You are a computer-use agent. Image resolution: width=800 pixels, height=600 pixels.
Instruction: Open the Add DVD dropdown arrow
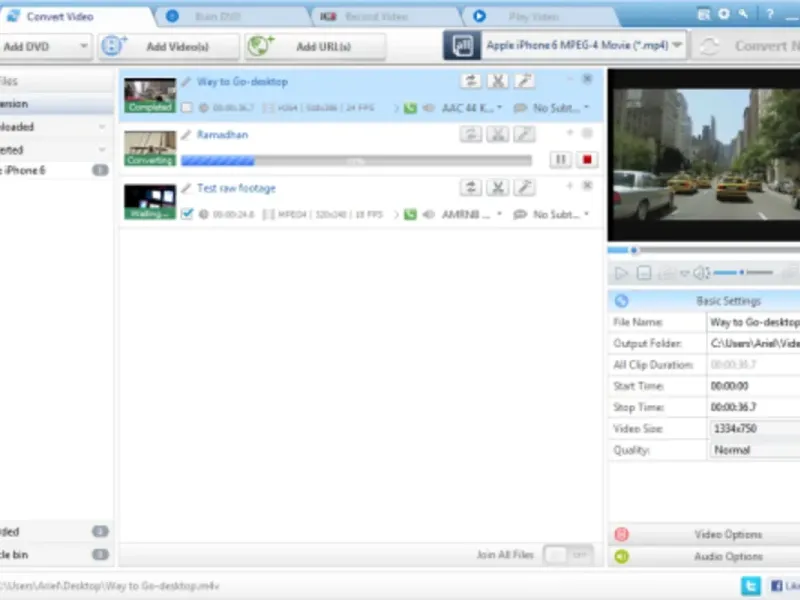84,46
